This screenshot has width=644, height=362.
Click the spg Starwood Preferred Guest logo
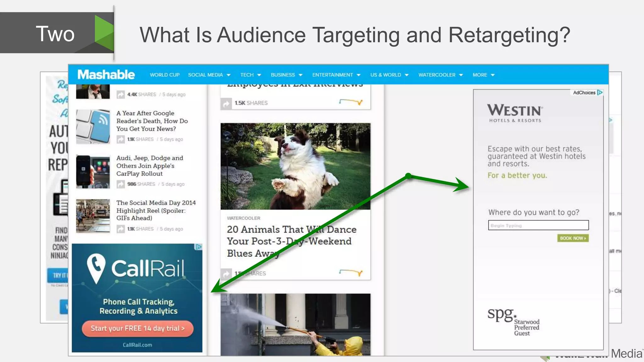[x=513, y=321]
